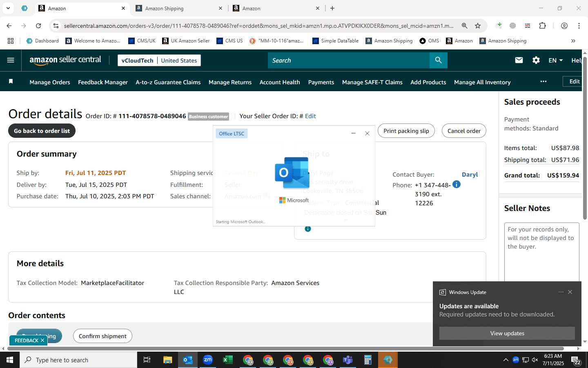Open the Simple DataTable bookmark
588x368 pixels.
pos(335,41)
